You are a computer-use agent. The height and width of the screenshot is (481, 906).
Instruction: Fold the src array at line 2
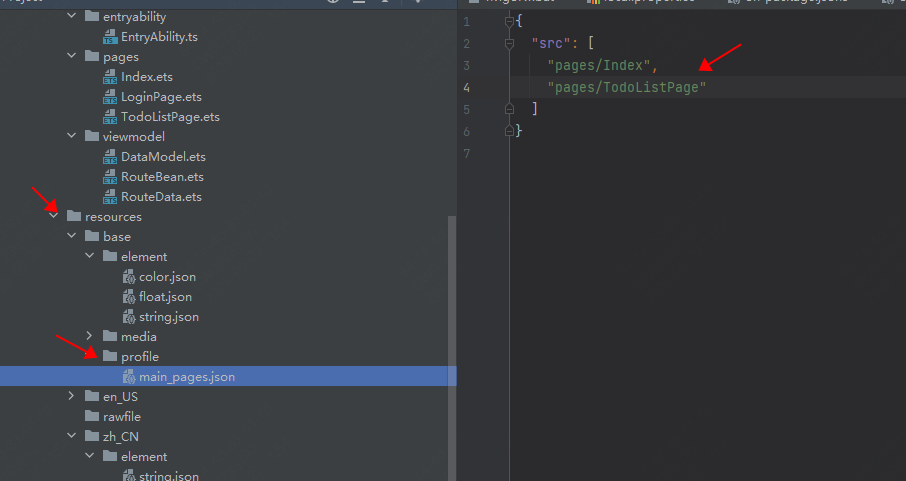coord(509,43)
